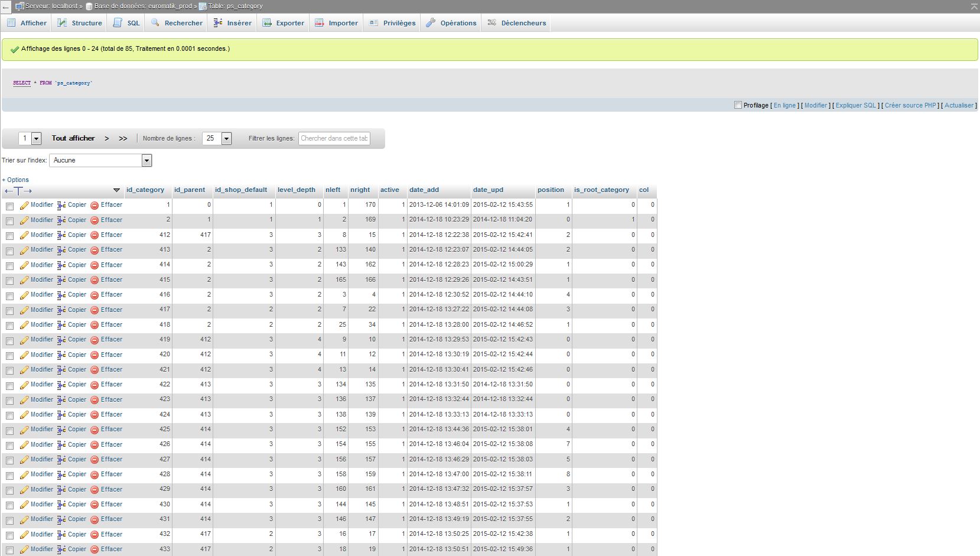
Task: Click the Actualiser link
Action: 959,105
